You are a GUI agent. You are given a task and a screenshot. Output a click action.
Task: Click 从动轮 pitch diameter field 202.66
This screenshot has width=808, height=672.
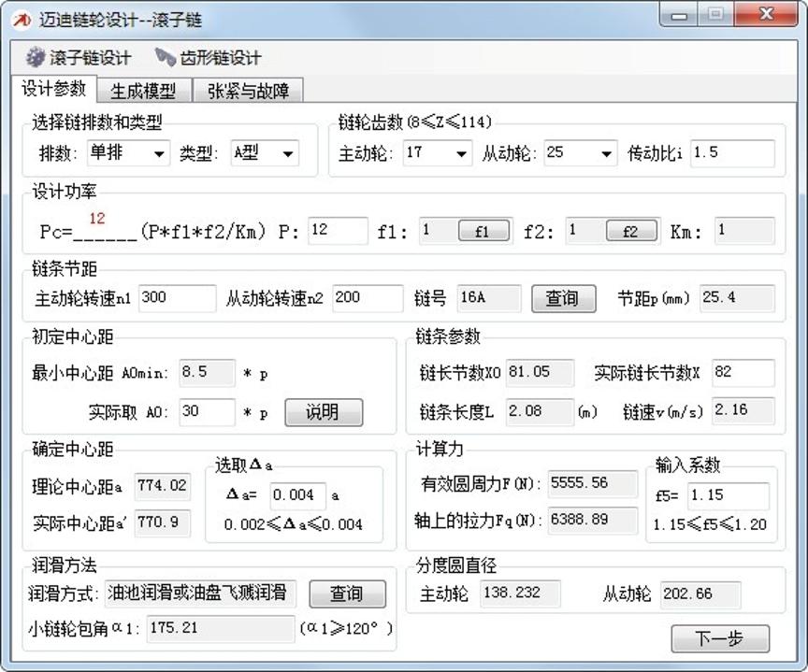(700, 594)
